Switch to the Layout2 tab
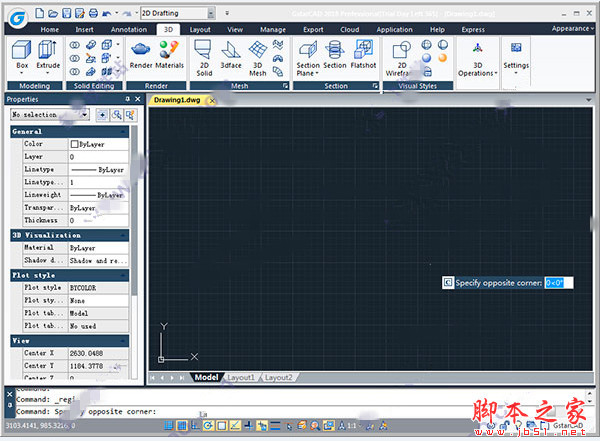This screenshot has width=600, height=443. (x=279, y=378)
